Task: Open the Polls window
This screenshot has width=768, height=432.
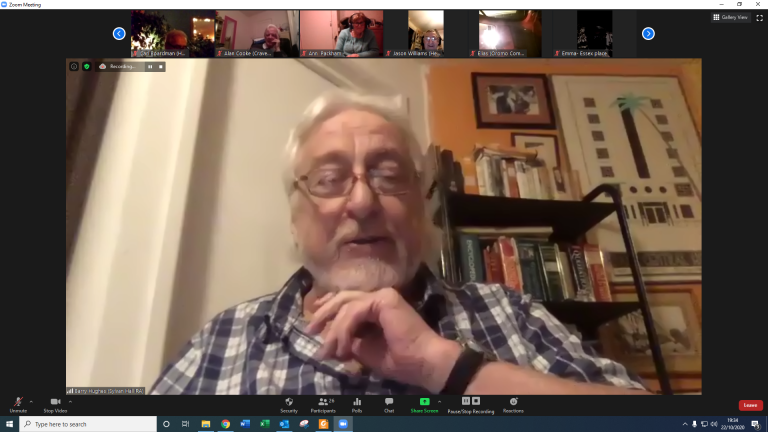Action: click(357, 405)
